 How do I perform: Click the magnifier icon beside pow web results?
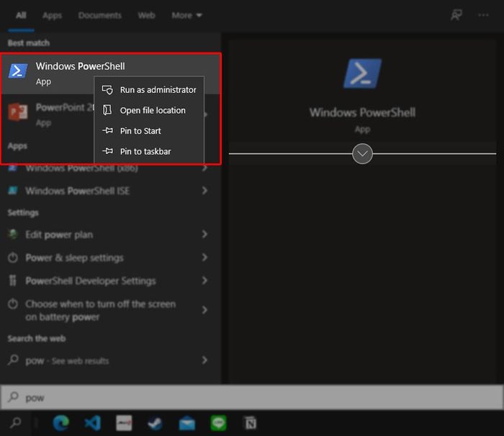(13, 360)
